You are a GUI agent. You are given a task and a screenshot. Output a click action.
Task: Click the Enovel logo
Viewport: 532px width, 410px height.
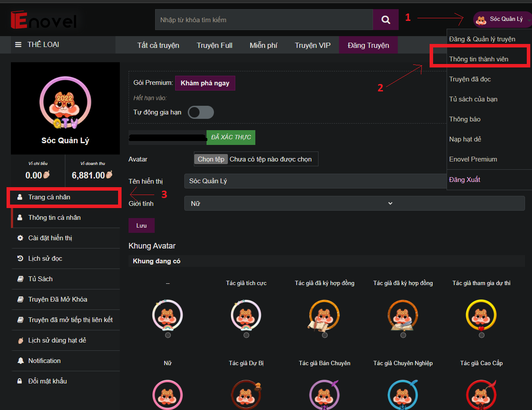44,20
